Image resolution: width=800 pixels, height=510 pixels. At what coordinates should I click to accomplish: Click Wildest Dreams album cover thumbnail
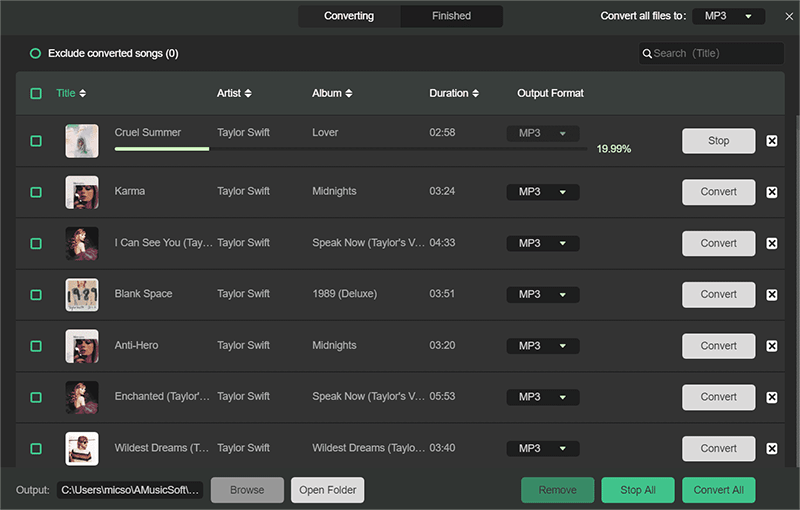tap(82, 448)
